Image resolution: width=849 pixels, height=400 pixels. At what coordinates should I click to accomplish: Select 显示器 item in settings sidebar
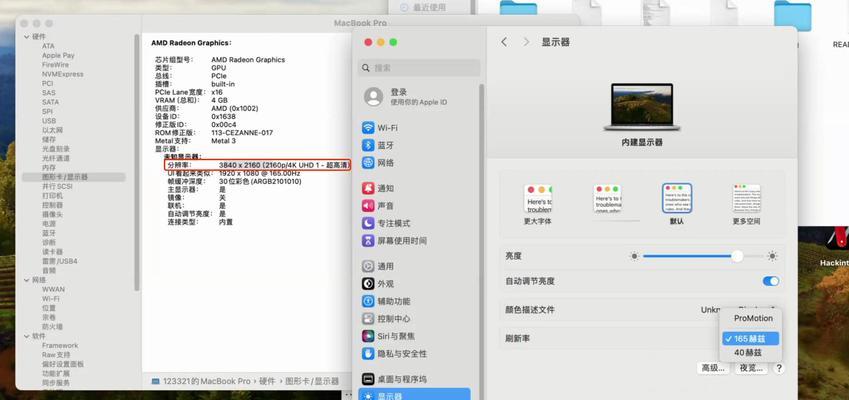[414, 395]
